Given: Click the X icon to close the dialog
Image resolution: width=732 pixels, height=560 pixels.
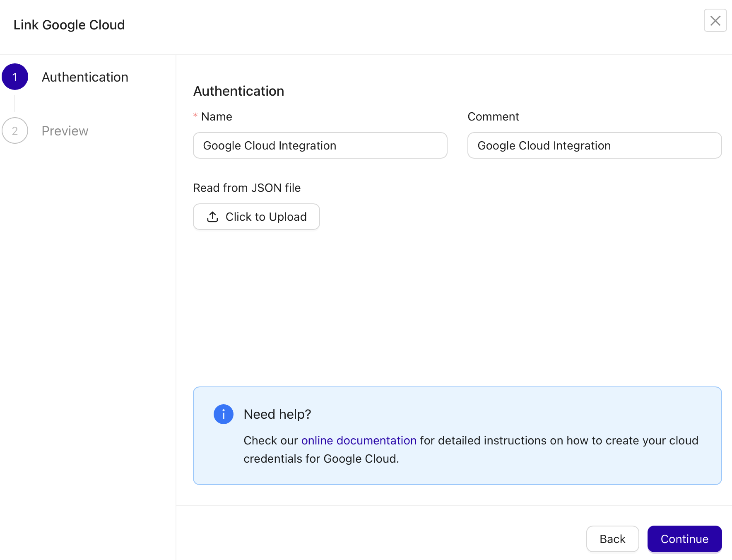Looking at the screenshot, I should point(715,20).
